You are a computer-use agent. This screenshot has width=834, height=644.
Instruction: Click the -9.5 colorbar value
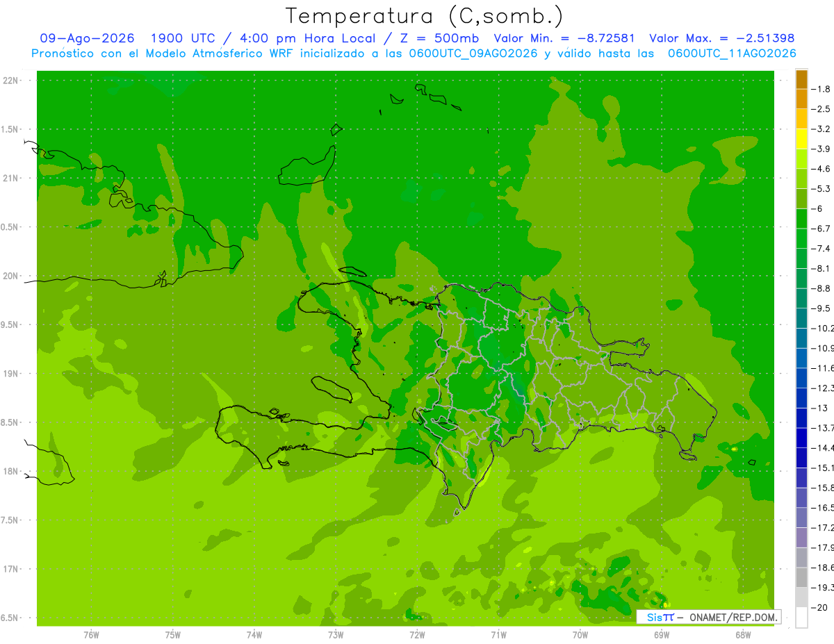click(x=821, y=308)
